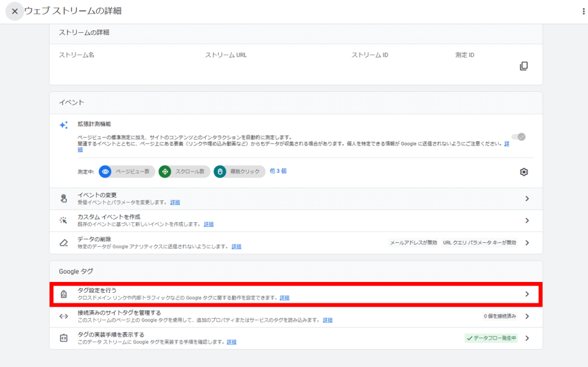The width and height of the screenshot is (588, 367).
Task: Expand タグ設定を行う with its chevron
Action: [527, 294]
